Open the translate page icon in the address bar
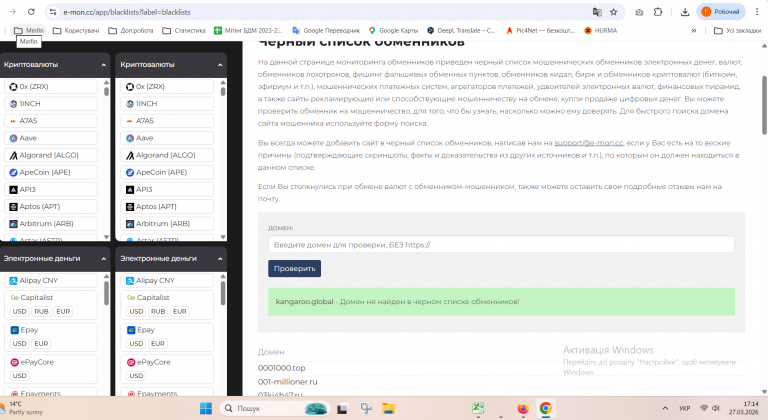Image resolution: width=768 pixels, height=420 pixels. (597, 12)
